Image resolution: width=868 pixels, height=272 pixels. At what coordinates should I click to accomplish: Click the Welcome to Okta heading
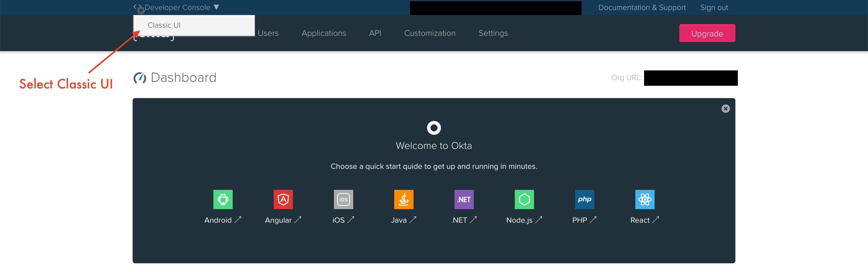coord(434,146)
